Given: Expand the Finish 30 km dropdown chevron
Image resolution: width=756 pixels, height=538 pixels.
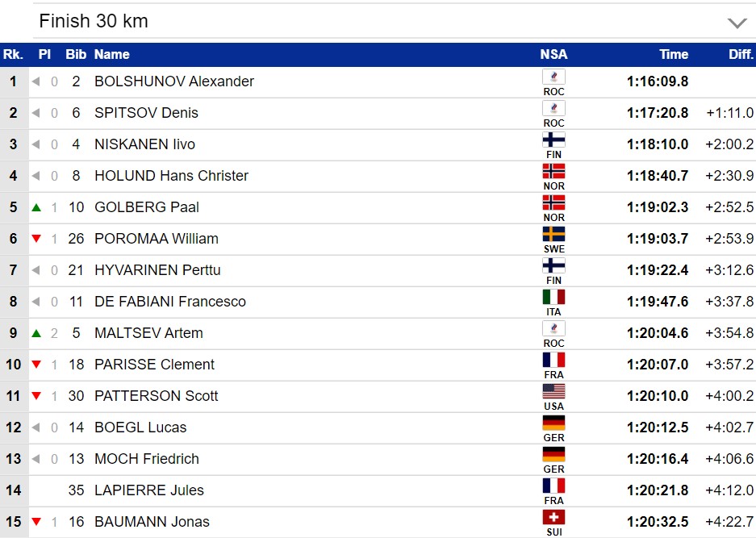Looking at the screenshot, I should 737,23.
